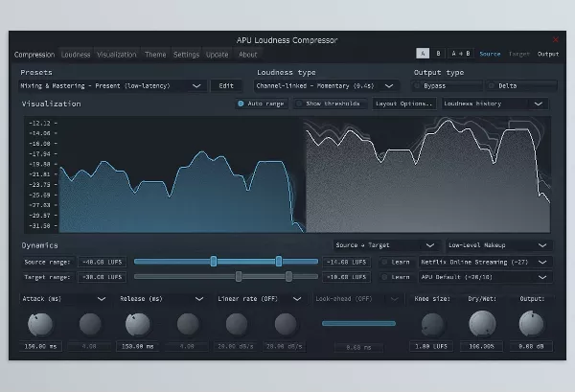Click the Source range maximum LUFS field

(x=347, y=263)
